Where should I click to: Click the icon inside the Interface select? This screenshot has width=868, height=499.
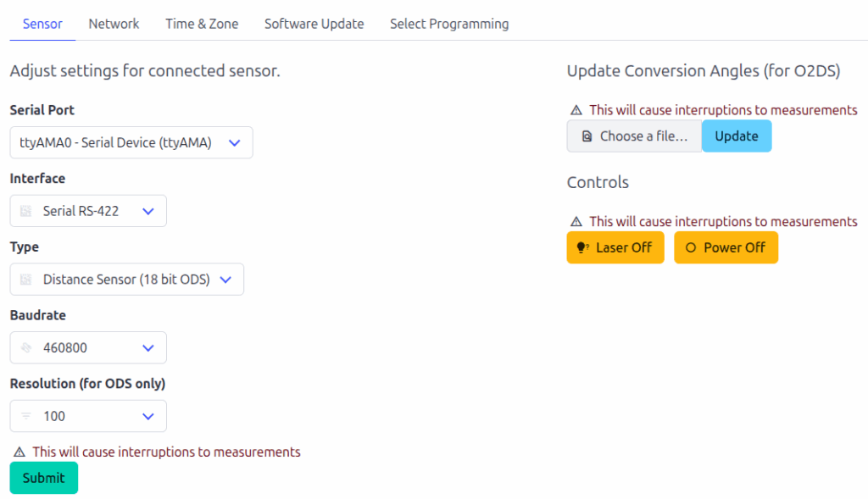pos(25,211)
